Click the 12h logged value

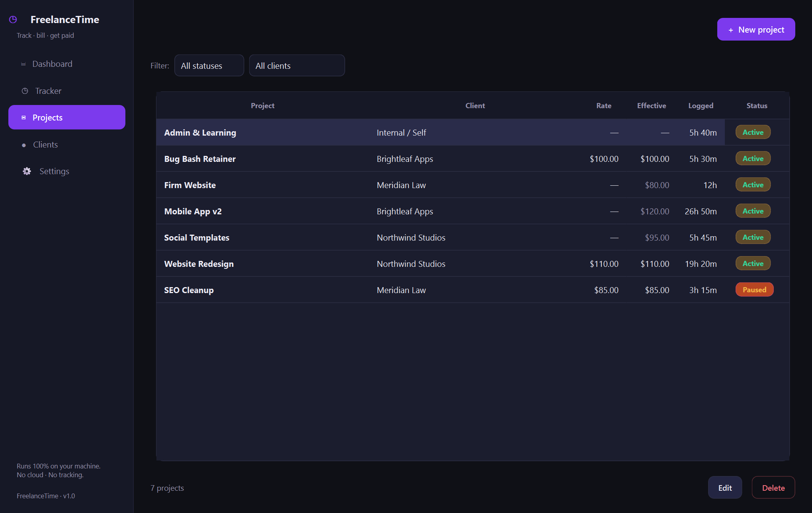(x=710, y=185)
